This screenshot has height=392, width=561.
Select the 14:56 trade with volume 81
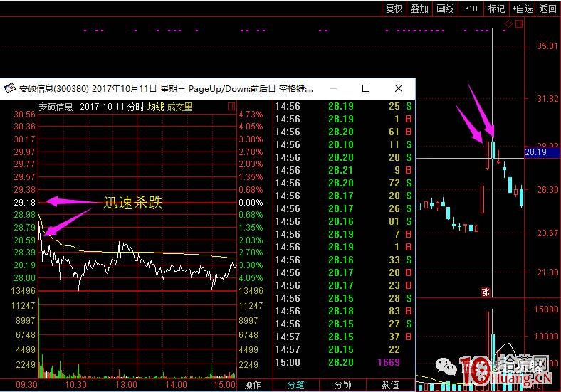[x=344, y=221]
